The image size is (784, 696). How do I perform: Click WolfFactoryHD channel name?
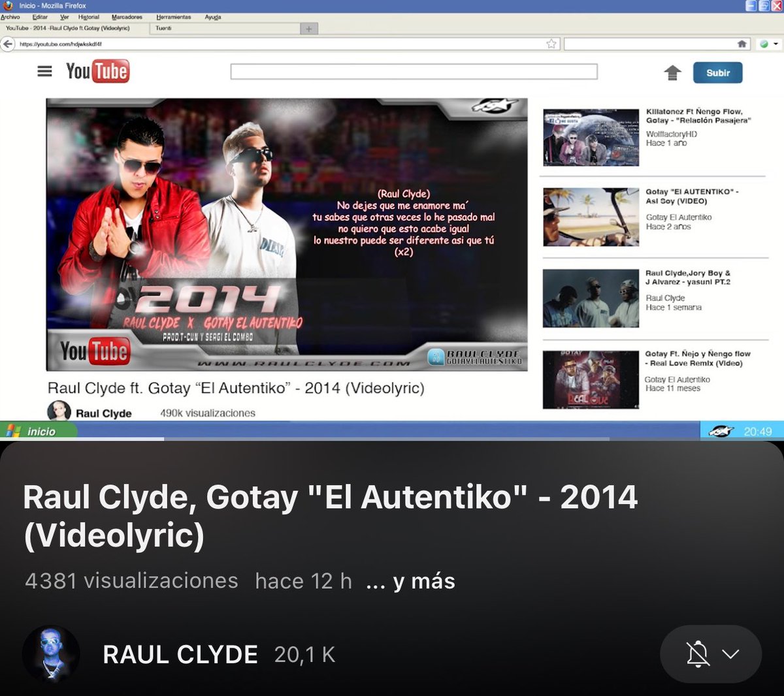(x=672, y=134)
